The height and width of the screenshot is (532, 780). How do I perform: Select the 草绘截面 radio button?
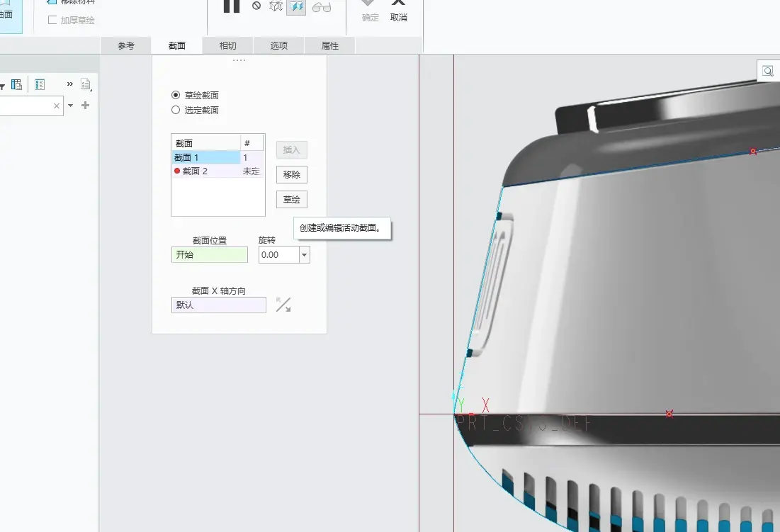[176, 95]
